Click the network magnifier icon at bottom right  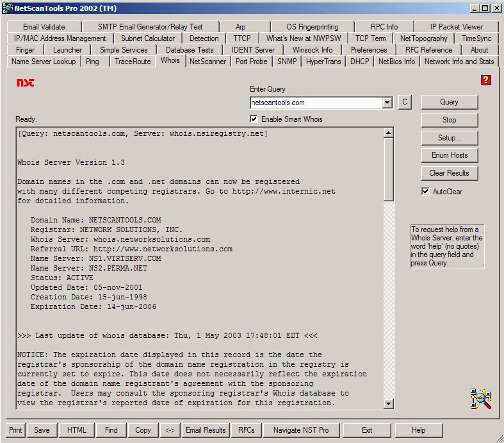[x=480, y=399]
